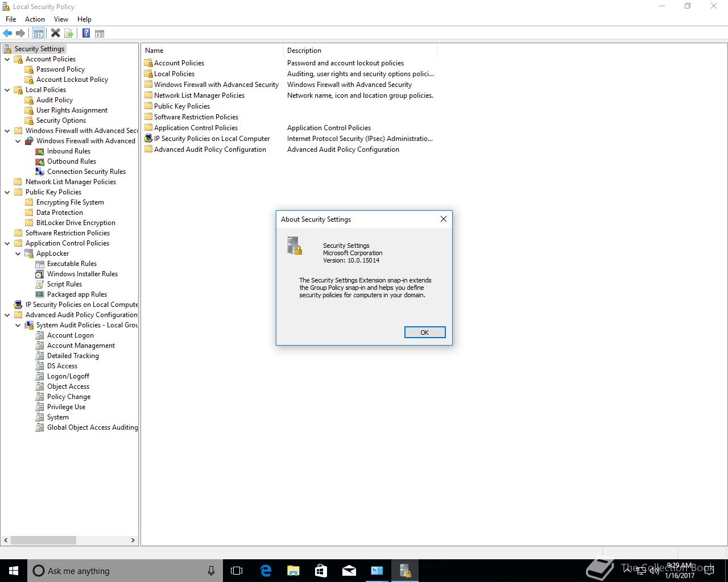Open the View menu
The image size is (728, 582).
point(61,19)
